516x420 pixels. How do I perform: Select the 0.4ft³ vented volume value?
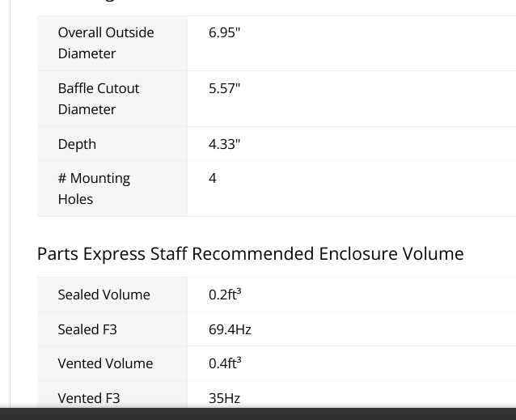click(x=225, y=363)
